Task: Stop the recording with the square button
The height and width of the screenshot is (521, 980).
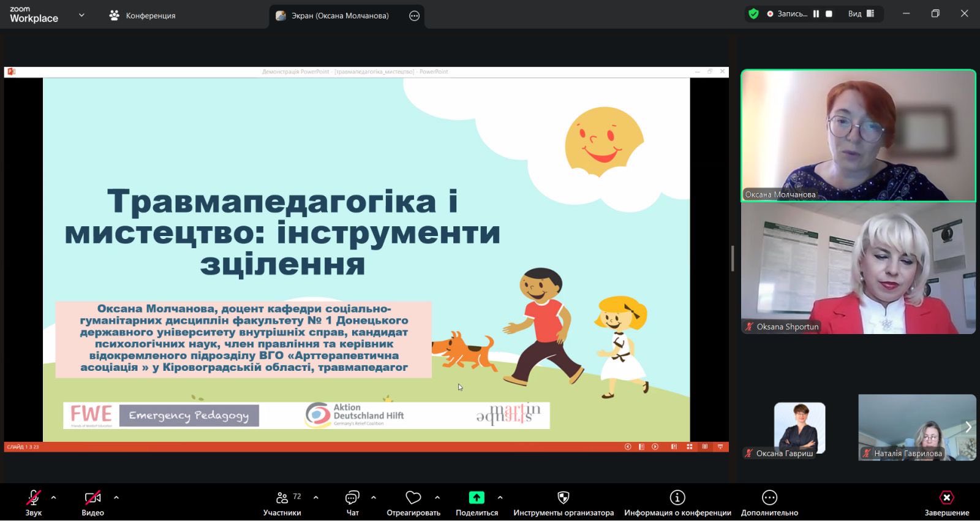Action: 829,14
